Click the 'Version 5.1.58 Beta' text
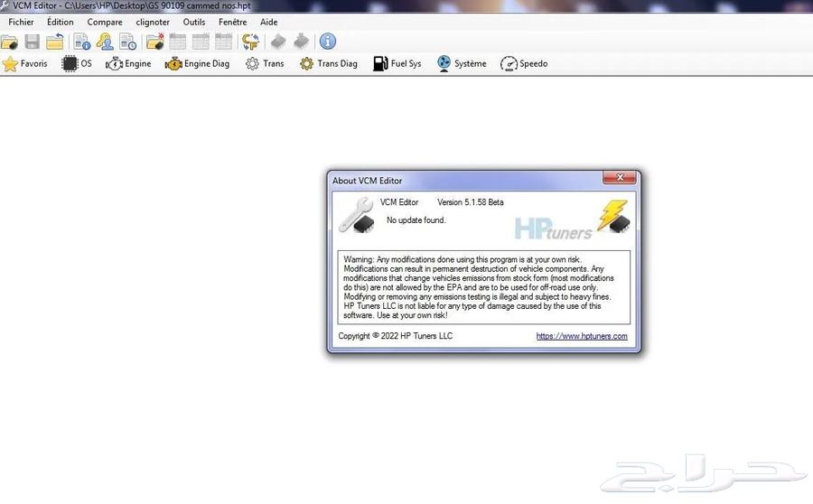813x504 pixels. coord(471,202)
